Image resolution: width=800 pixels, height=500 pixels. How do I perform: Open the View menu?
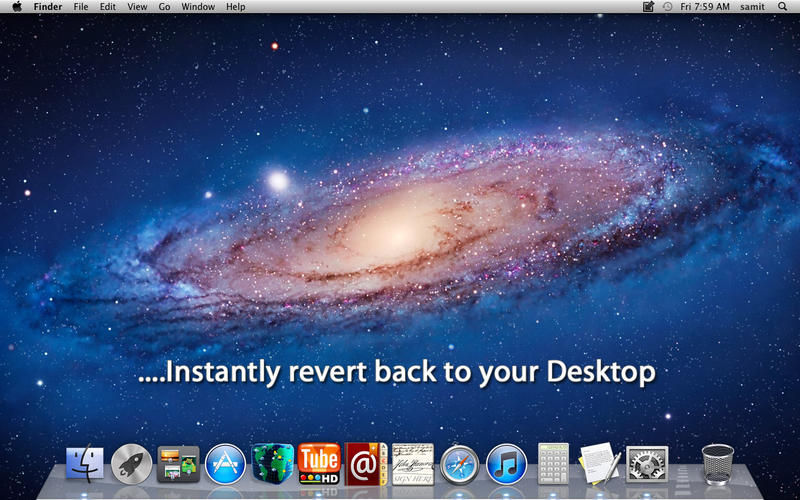pos(137,7)
